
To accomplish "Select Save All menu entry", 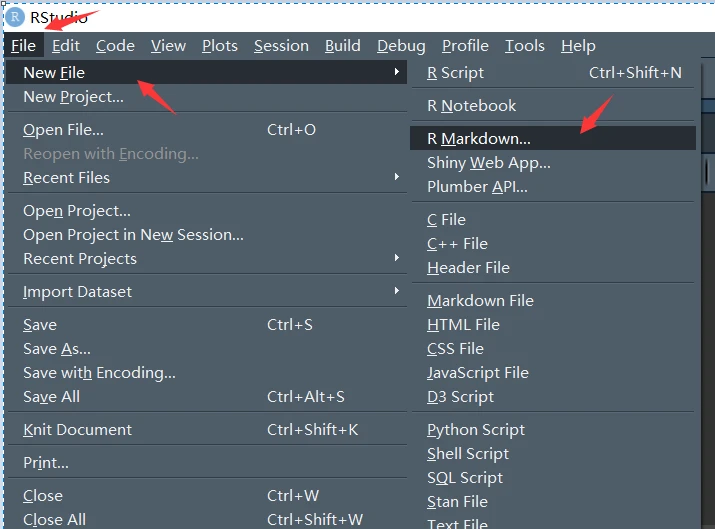I will tap(51, 397).
